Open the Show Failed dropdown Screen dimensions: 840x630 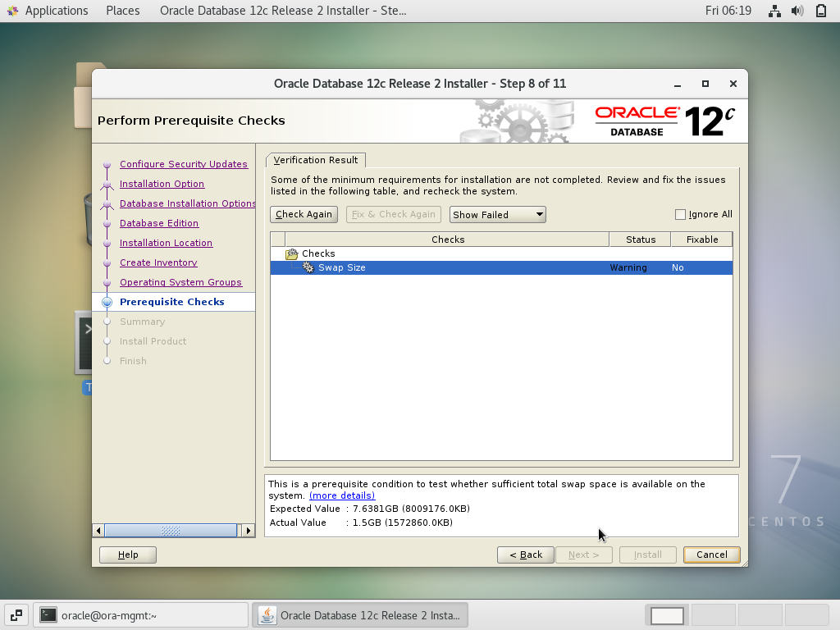coord(498,214)
